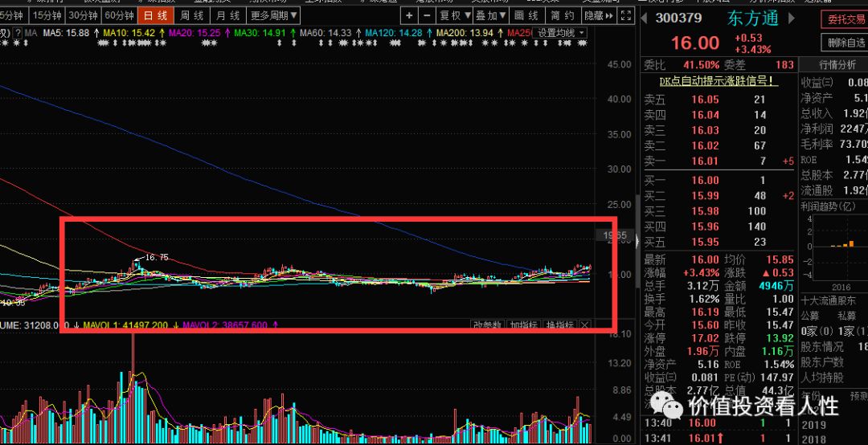Click 卖一 ask price 16.01

(x=706, y=161)
